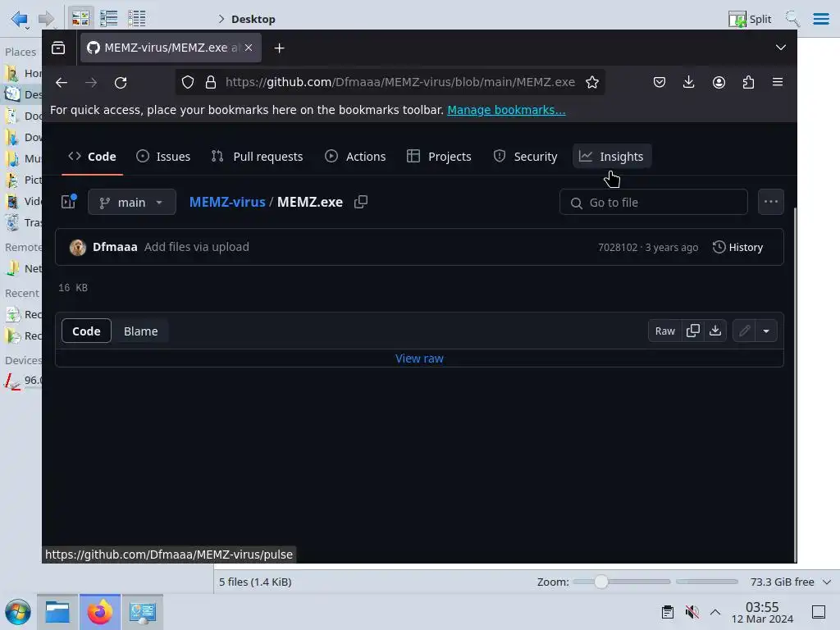Click the Firefox address bar URL

click(400, 82)
